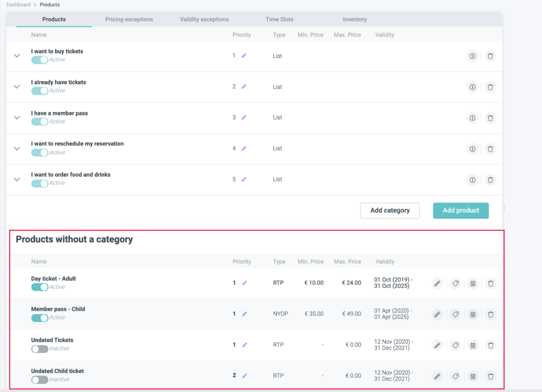
Task: Deactivate 'I want to reschedule my reservation' toggle
Action: pos(39,152)
